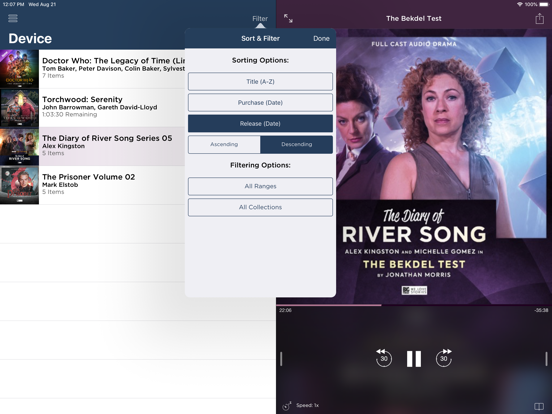The image size is (552, 414).
Task: Select Ascending sort order
Action: (x=224, y=144)
